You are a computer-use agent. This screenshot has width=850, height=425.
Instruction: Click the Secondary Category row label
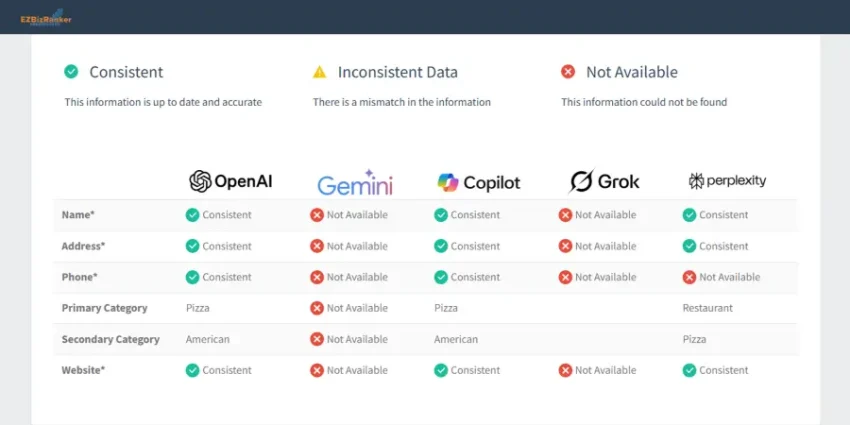[x=110, y=339]
